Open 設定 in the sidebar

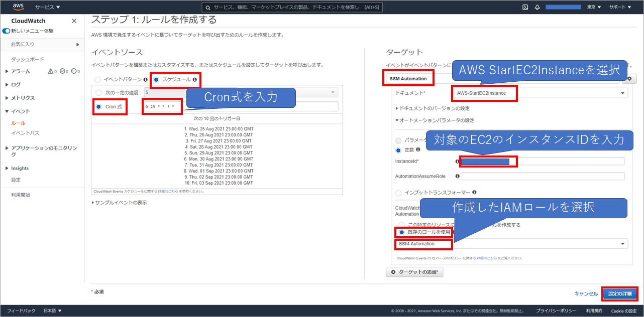coord(16,180)
